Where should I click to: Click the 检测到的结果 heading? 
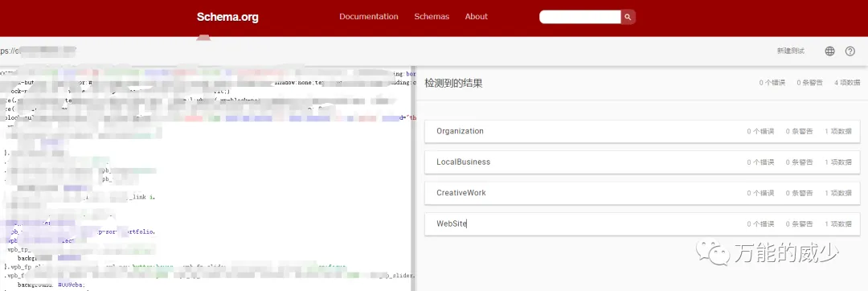pyautogui.click(x=453, y=83)
